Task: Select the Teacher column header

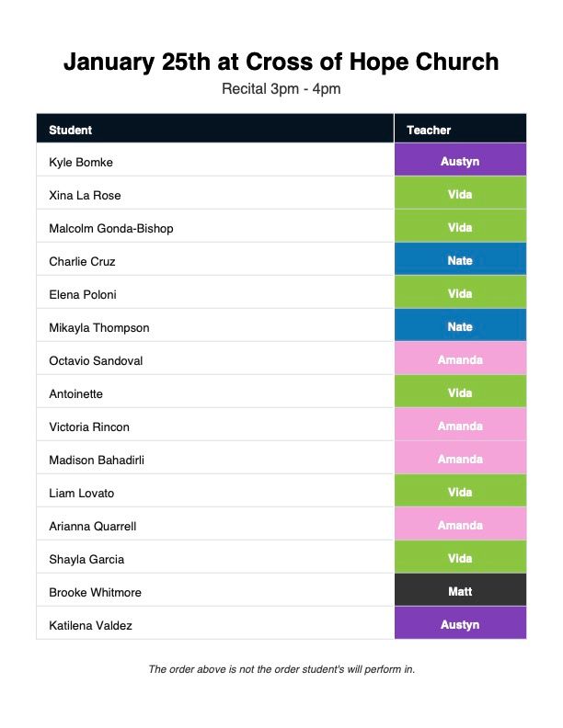Action: coord(429,130)
